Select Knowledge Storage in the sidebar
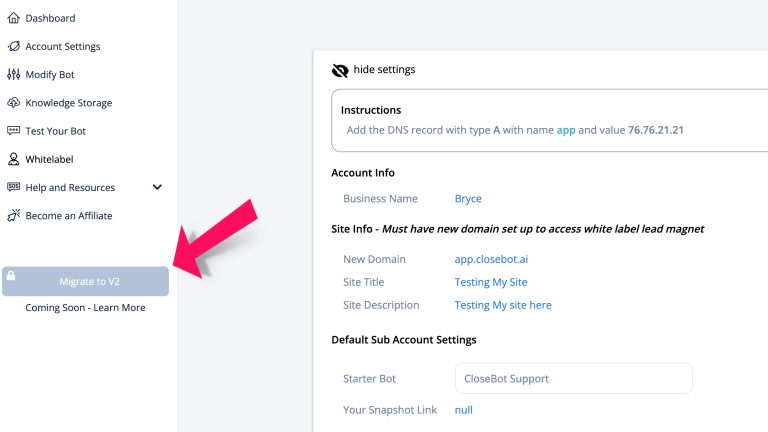Screen dimensions: 768x432 coord(69,103)
